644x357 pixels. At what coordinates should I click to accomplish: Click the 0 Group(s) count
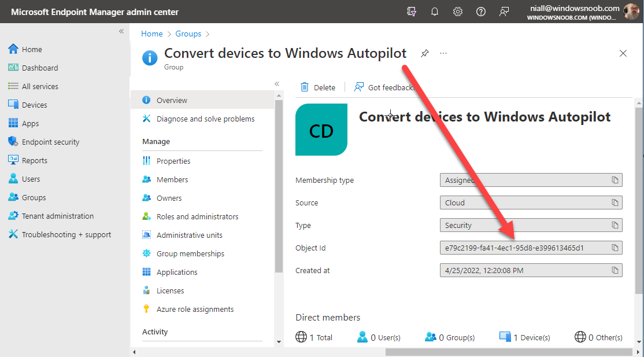pos(450,338)
